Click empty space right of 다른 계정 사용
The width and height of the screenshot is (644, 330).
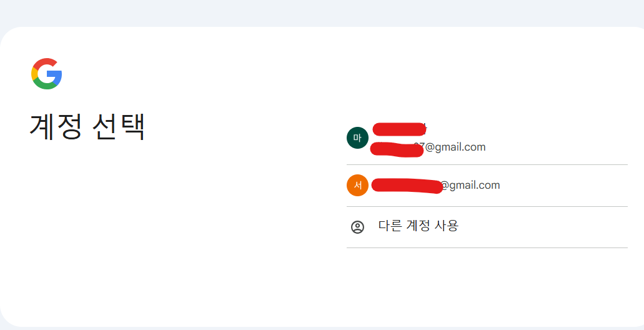[542, 227]
